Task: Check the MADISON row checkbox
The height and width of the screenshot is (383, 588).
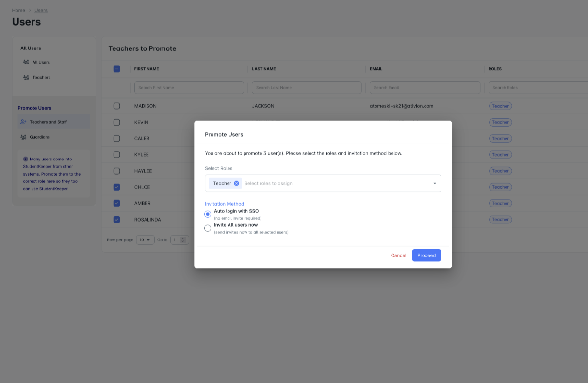Action: coord(116,106)
